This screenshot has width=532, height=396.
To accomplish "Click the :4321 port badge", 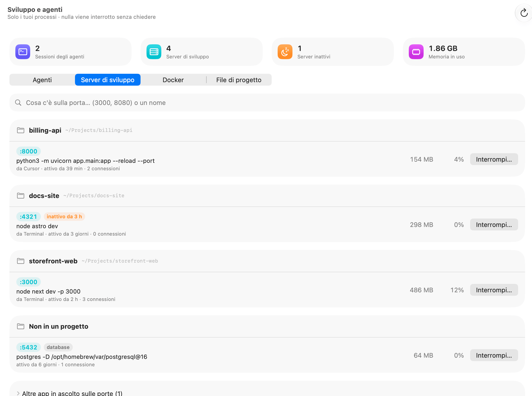I will (x=28, y=217).
